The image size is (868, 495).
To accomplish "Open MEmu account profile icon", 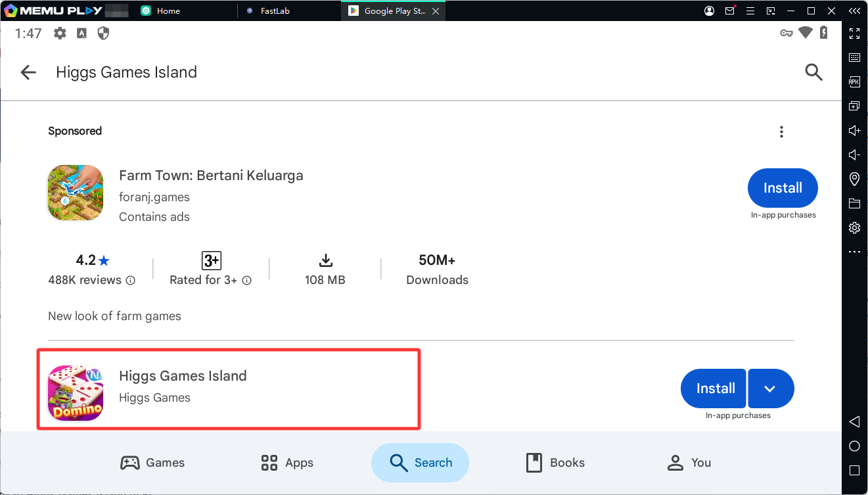I will coord(710,11).
